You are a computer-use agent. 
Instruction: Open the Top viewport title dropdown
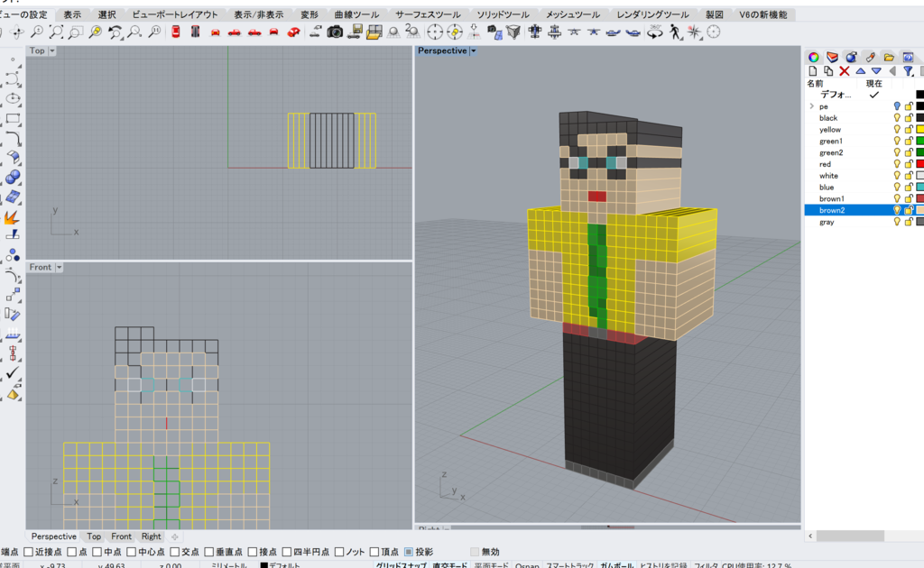tap(51, 51)
